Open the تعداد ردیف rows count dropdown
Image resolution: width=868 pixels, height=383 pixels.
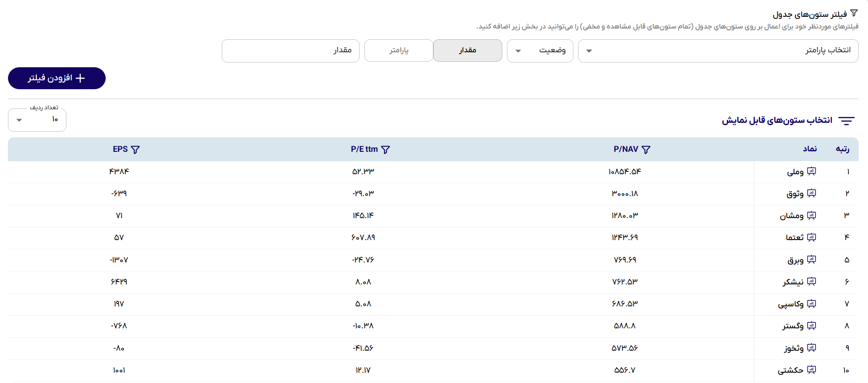click(x=37, y=120)
